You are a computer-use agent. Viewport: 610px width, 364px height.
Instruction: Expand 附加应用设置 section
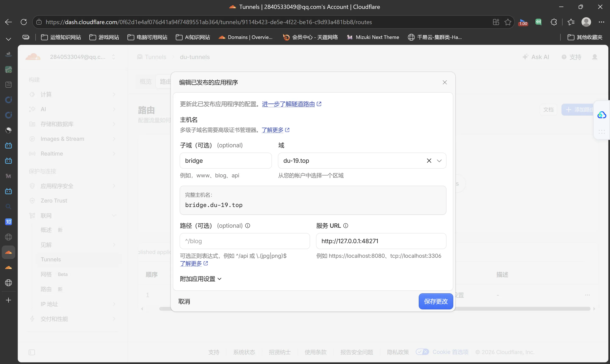(x=201, y=279)
